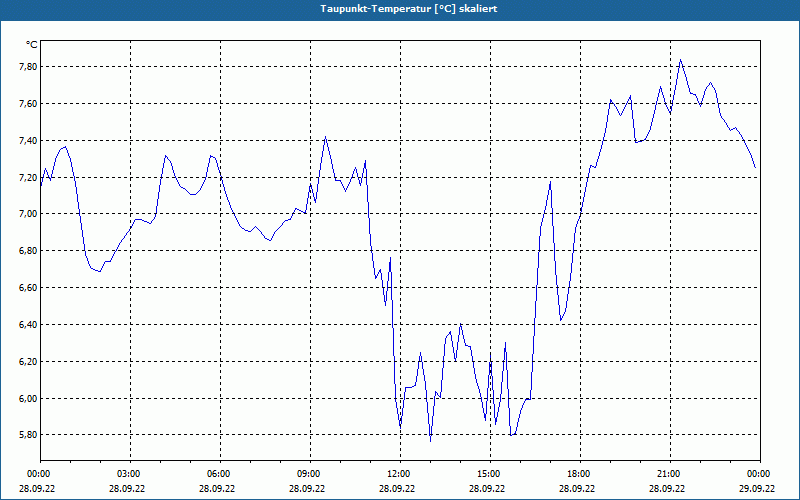The width and height of the screenshot is (800, 500).
Task: Click the 7,60 y-axis label
Action: (x=29, y=104)
